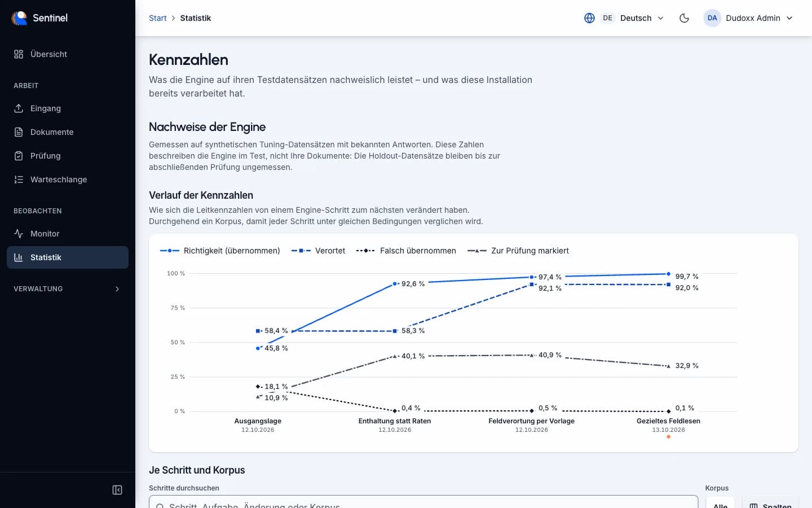The width and height of the screenshot is (812, 508).
Task: Click the BEOBACHTEN sidebar section label
Action: (38, 211)
